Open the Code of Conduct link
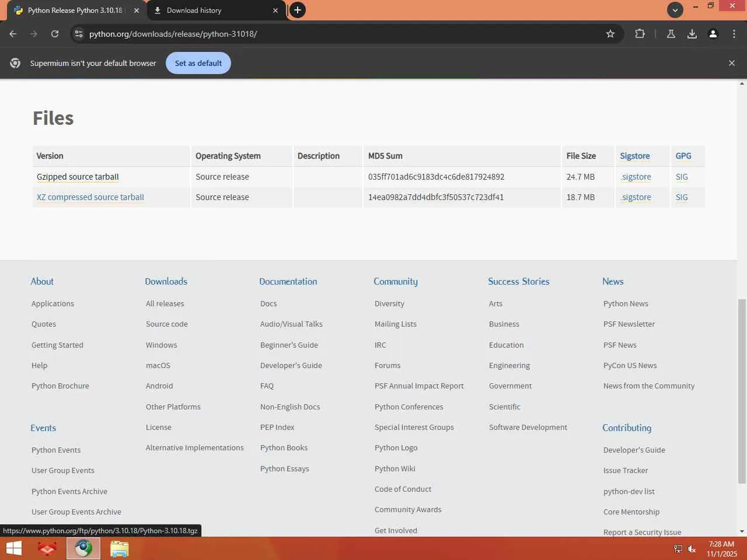Screen dimensions: 747x560 coord(403,489)
